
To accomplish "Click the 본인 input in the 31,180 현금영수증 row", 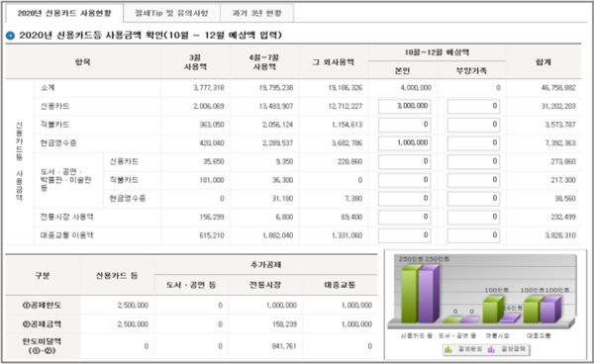I will point(404,199).
